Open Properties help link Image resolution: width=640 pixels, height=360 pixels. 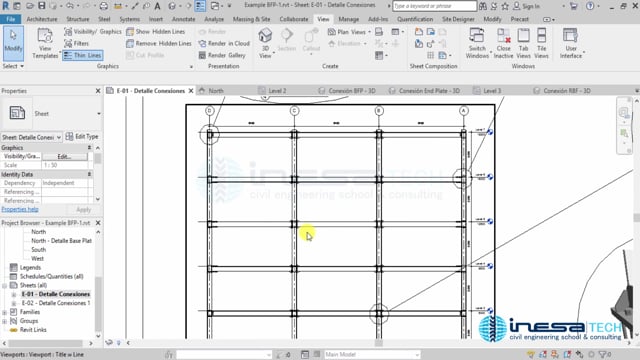click(20, 209)
